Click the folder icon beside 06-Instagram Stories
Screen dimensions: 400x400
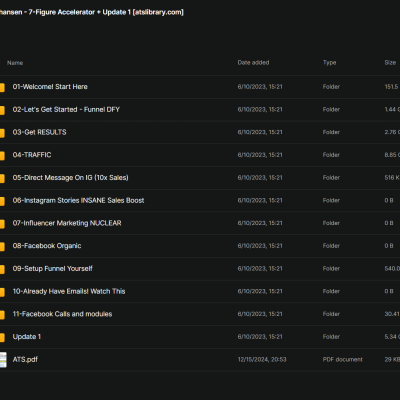pos(2,201)
